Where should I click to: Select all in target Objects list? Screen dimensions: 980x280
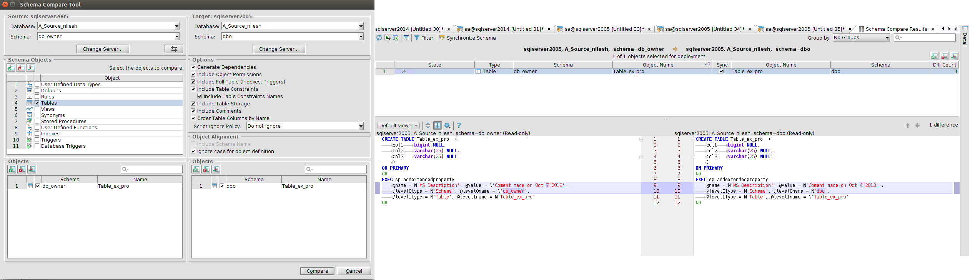tap(196, 169)
